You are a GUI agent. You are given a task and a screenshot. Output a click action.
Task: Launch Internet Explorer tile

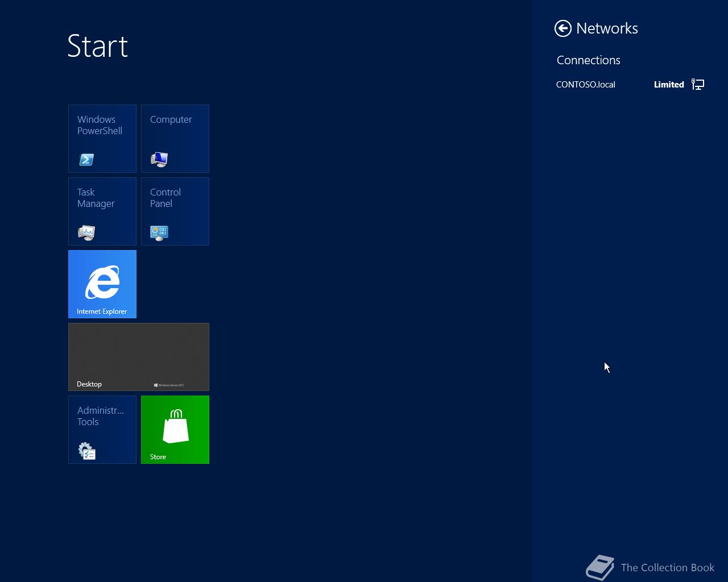pyautogui.click(x=102, y=284)
